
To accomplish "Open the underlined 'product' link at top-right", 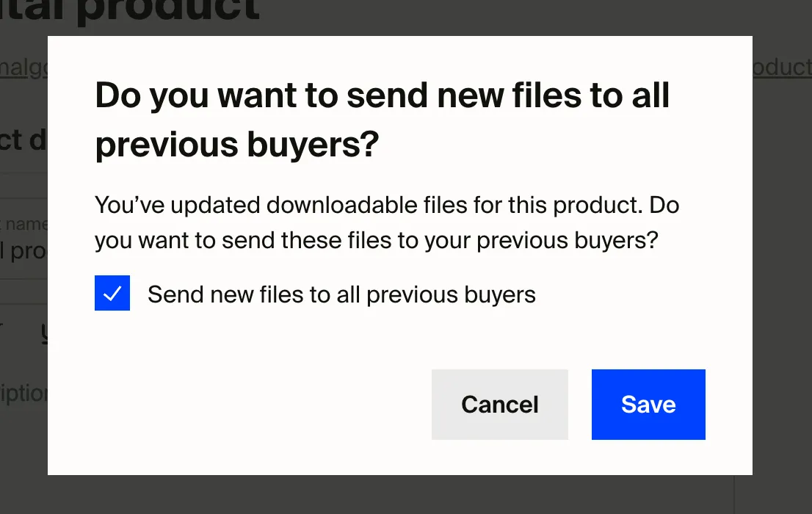I will (x=781, y=68).
